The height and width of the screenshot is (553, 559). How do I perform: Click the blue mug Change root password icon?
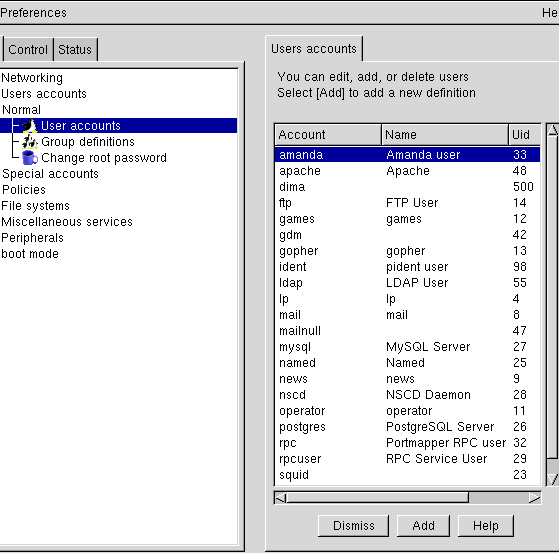point(30,158)
